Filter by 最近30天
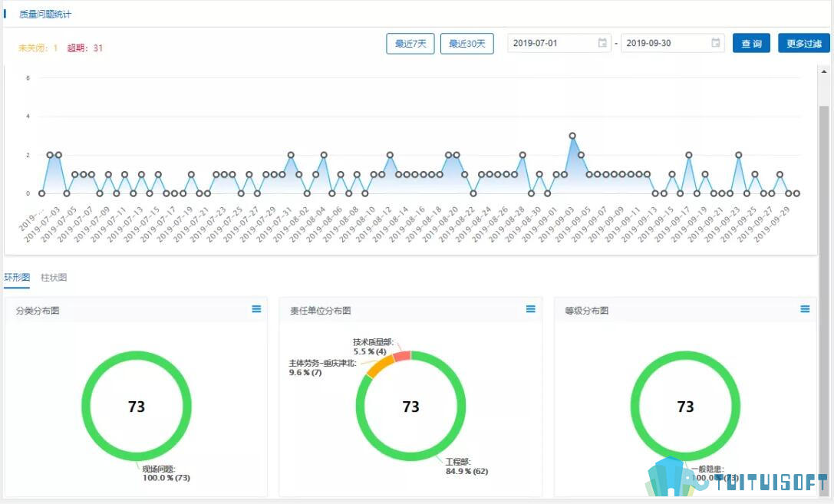The image size is (834, 504). tap(467, 44)
